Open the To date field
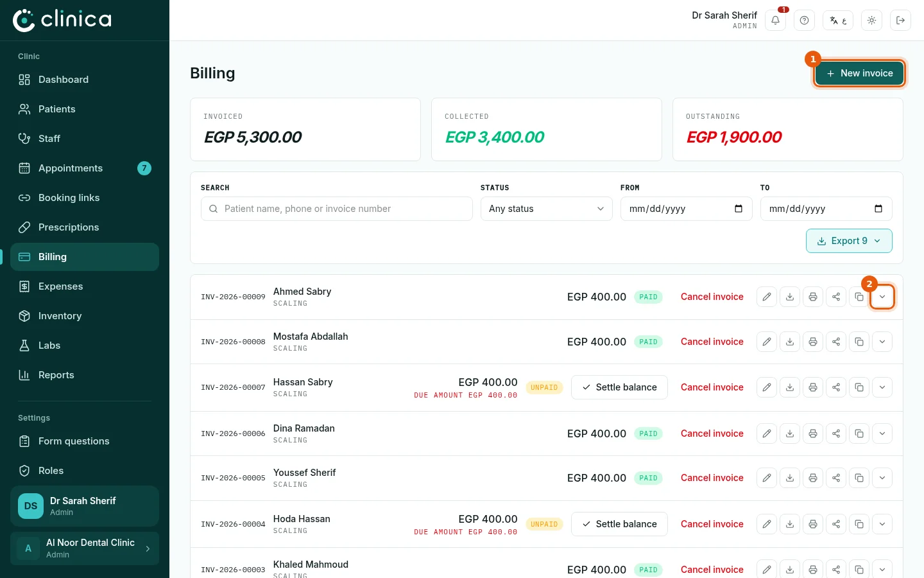The width and height of the screenshot is (924, 578). click(x=826, y=209)
